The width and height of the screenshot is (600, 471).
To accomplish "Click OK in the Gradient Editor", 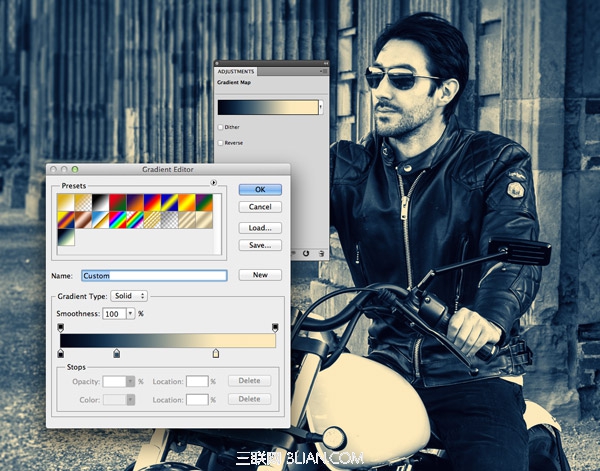I will [260, 189].
